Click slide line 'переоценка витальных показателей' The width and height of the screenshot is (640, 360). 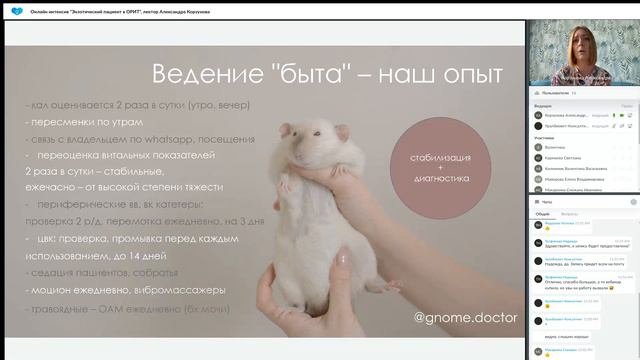coord(126,155)
